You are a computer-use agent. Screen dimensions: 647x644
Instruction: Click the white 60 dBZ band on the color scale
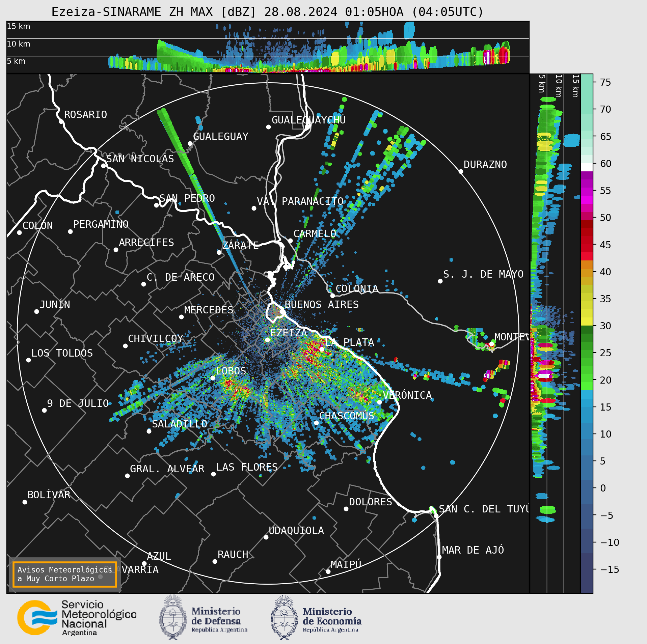coord(587,167)
